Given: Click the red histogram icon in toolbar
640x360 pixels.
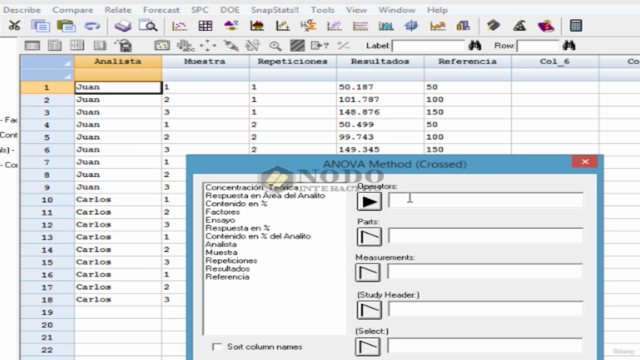Looking at the screenshot, I should (x=257, y=26).
